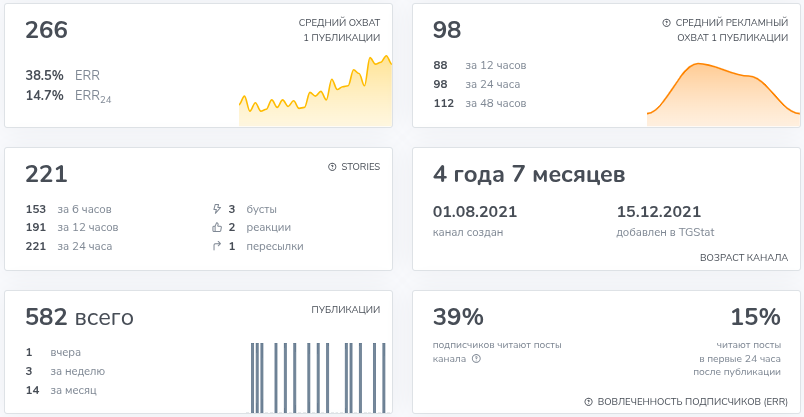
Task: Click Вовлеченность подписчиков (ERR) label
Action: point(692,402)
